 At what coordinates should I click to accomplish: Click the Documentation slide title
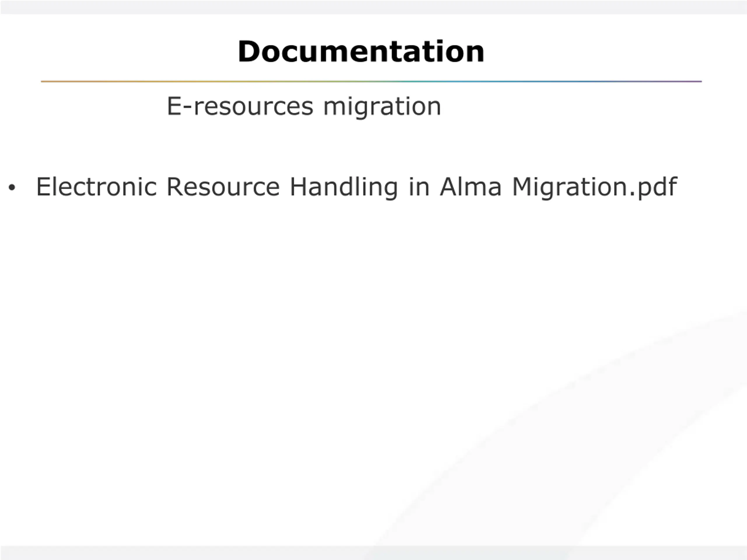coord(361,51)
